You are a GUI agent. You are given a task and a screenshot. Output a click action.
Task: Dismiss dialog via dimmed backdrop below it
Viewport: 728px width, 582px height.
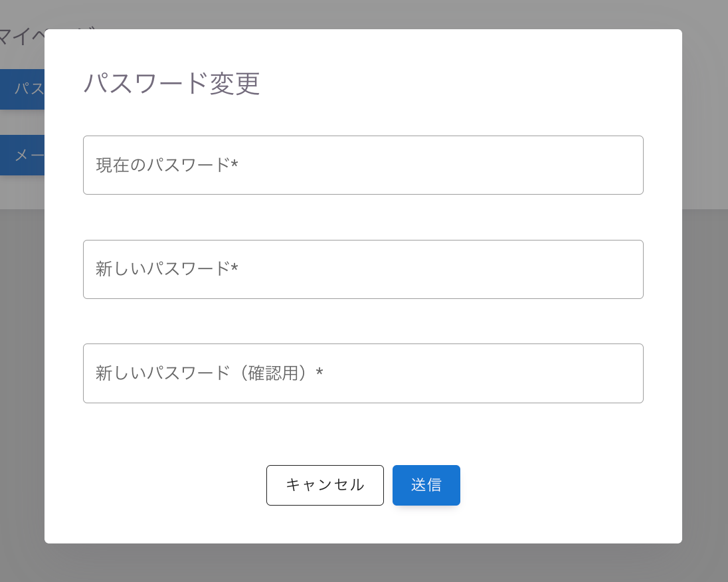364,563
